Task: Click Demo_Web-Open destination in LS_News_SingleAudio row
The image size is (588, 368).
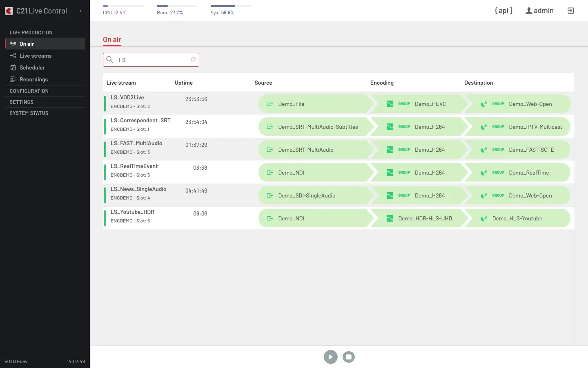Action: [530, 195]
